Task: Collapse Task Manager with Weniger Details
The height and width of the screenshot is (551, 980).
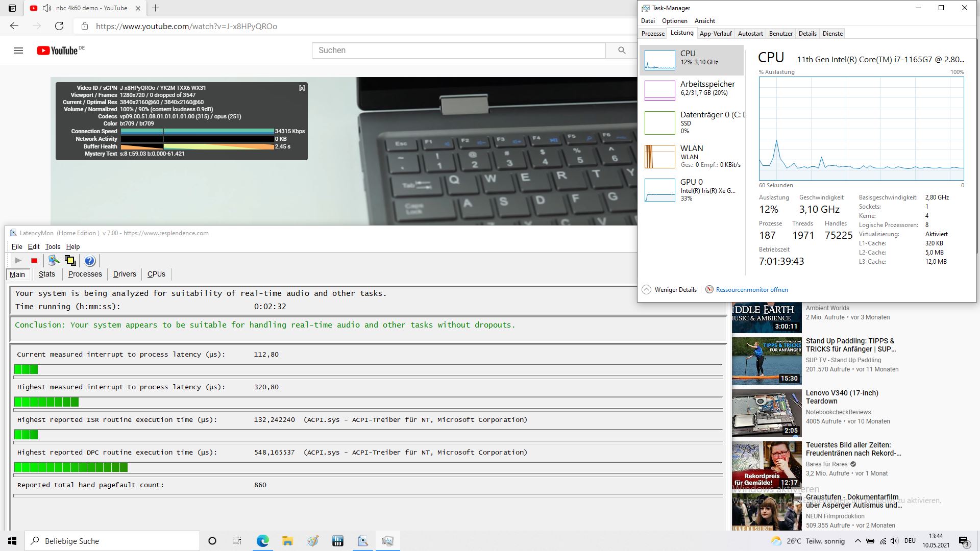Action: pyautogui.click(x=669, y=290)
